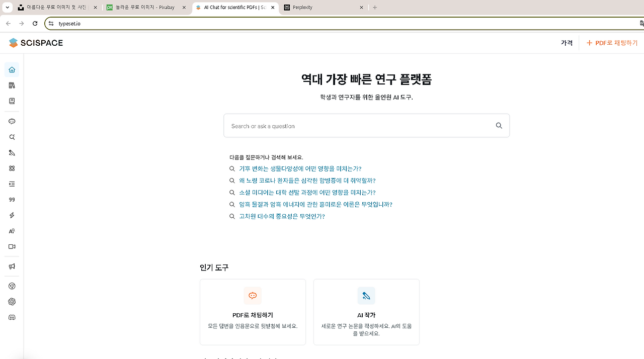Click the climate change biodiversity question
Viewport: 644px width, 359px height.
click(300, 168)
